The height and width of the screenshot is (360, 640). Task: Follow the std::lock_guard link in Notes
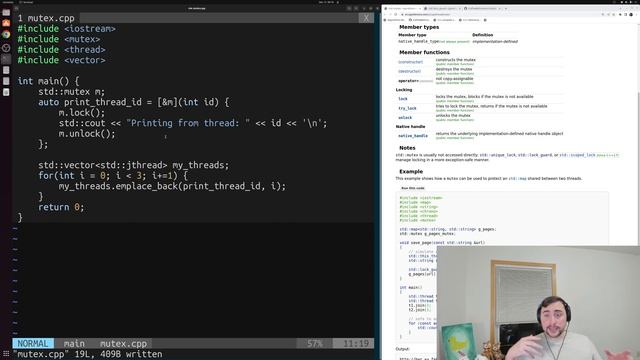tap(535, 155)
